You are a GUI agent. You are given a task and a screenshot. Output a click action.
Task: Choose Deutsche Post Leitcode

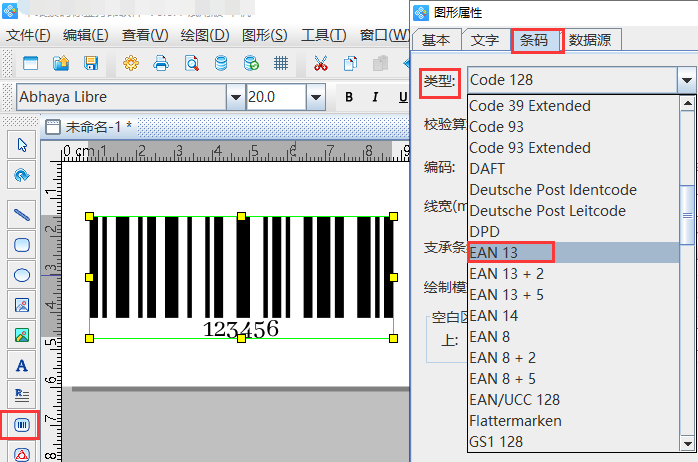pos(573,211)
